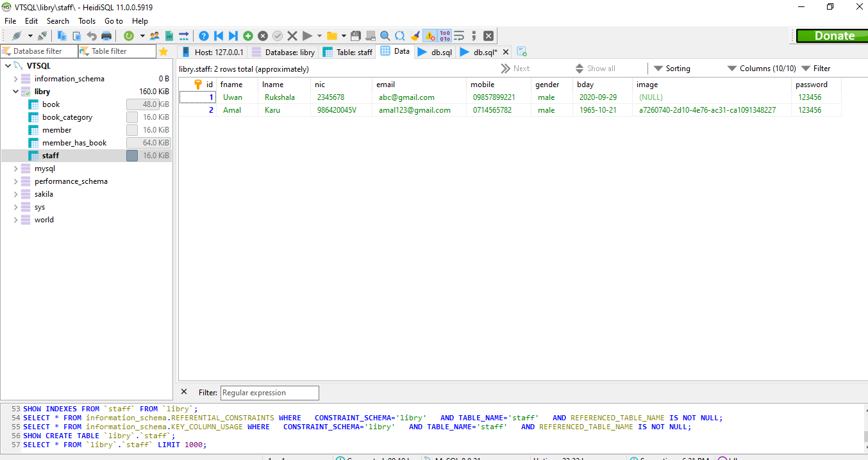Open the Tools menu
This screenshot has height=460, width=868.
pyautogui.click(x=87, y=21)
